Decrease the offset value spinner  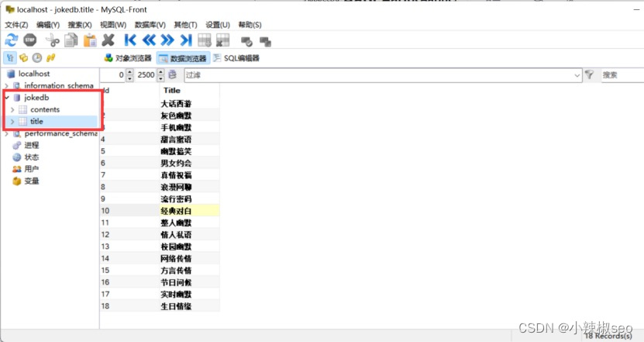pyautogui.click(x=129, y=78)
